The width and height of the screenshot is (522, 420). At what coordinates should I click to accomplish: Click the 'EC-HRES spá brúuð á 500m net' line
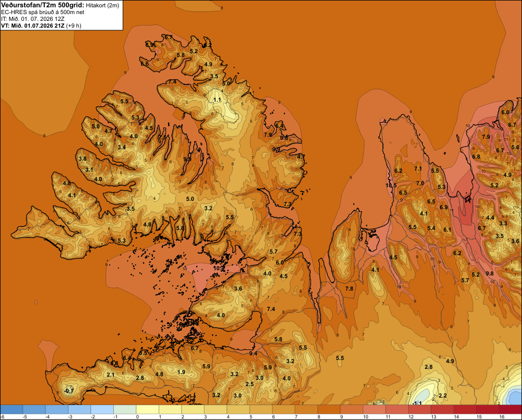pyautogui.click(x=43, y=12)
